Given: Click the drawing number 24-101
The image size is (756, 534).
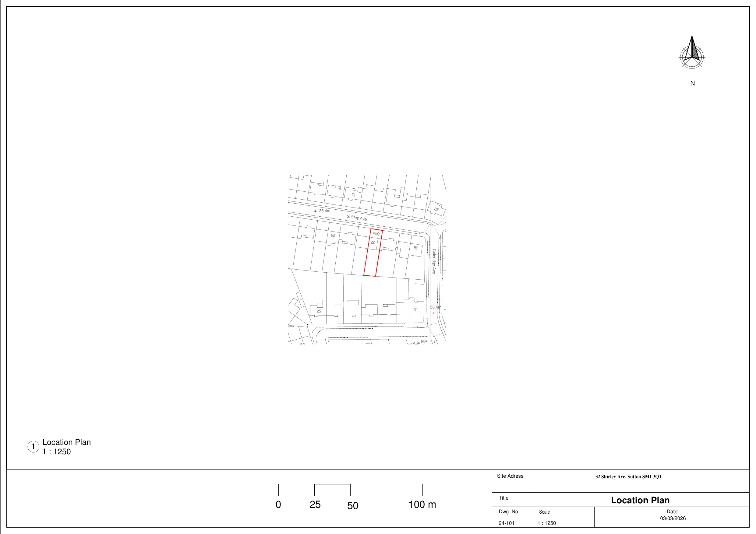Looking at the screenshot, I should click(507, 523).
